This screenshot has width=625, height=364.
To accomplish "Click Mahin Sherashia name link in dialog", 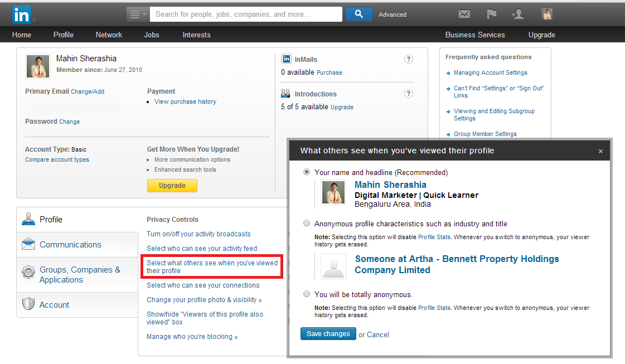I will (391, 185).
